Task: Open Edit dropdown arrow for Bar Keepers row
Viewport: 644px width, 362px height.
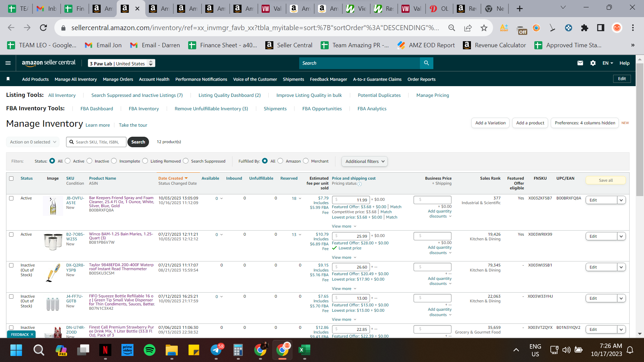Action: [x=621, y=200]
